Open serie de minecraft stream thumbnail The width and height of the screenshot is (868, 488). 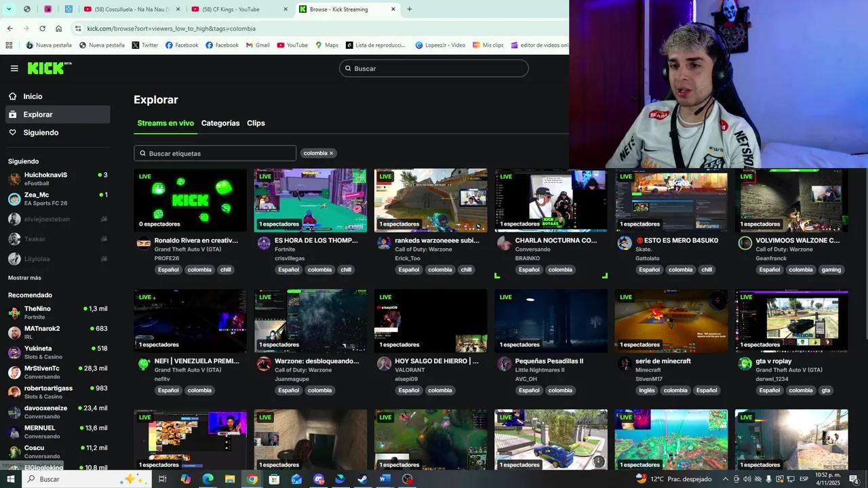(671, 321)
